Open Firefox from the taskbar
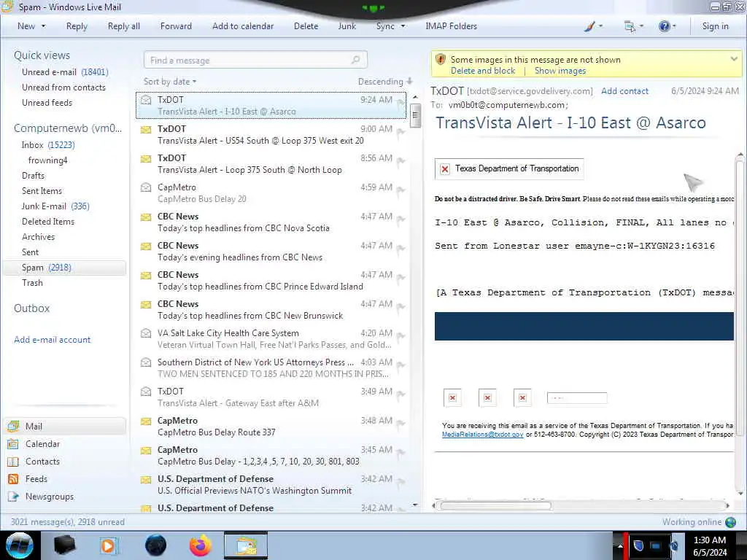This screenshot has width=747, height=560. [x=201, y=545]
